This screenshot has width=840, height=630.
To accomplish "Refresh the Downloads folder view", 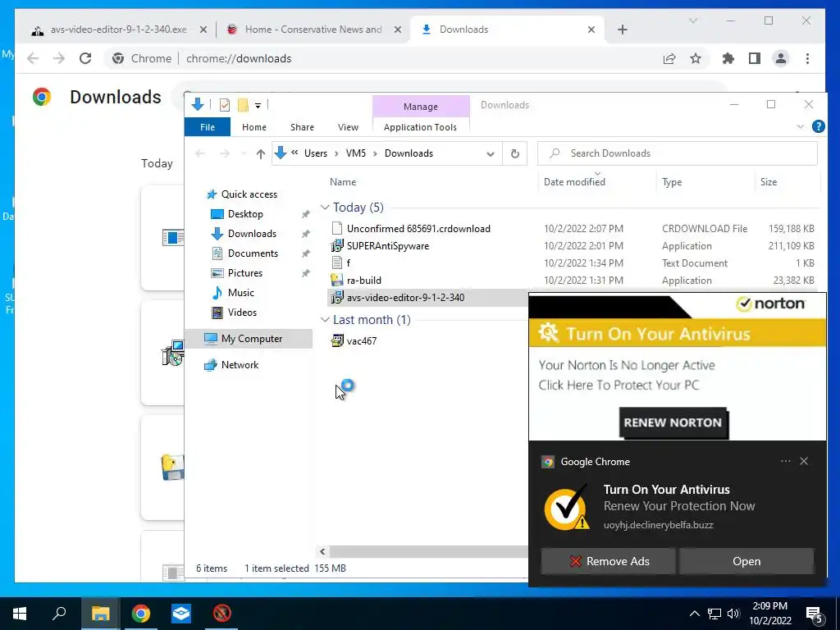I will click(x=515, y=153).
